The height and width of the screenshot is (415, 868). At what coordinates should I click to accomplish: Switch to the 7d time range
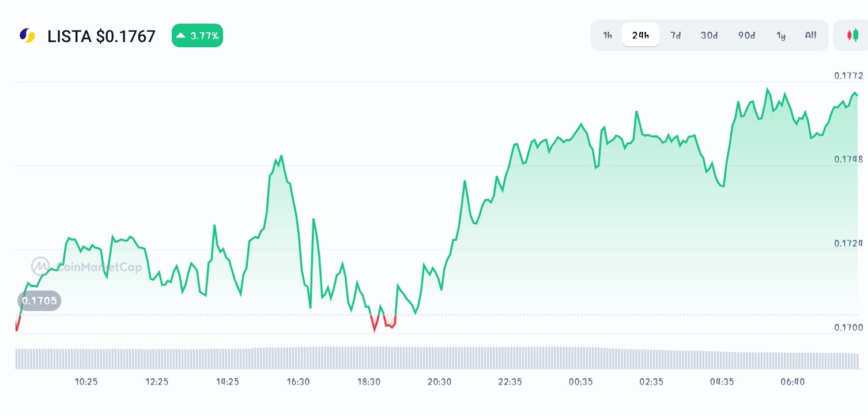pyautogui.click(x=675, y=35)
